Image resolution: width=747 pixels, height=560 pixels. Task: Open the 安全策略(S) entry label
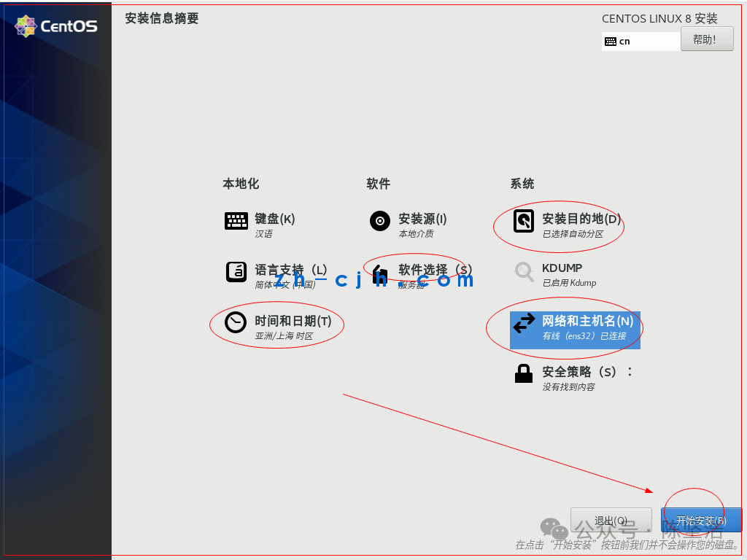(x=579, y=371)
